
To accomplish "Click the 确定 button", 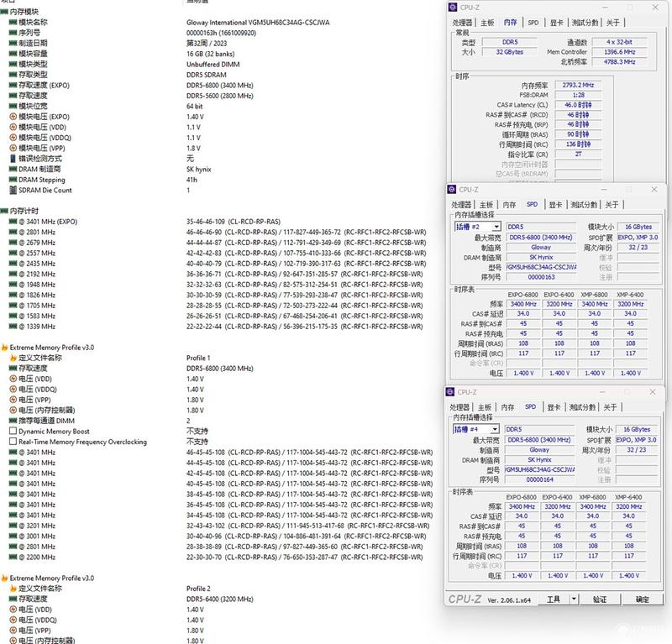I will pos(642,599).
